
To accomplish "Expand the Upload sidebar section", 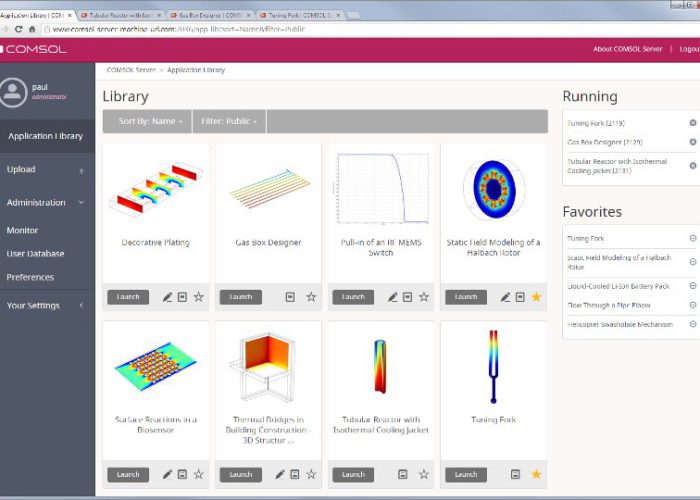I will (47, 170).
